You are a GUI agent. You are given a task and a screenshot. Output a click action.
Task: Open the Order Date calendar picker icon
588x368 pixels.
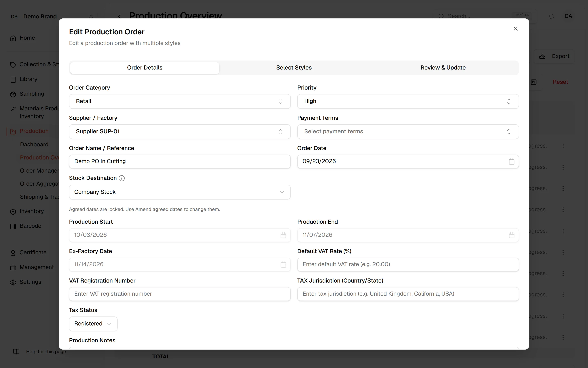point(511,162)
